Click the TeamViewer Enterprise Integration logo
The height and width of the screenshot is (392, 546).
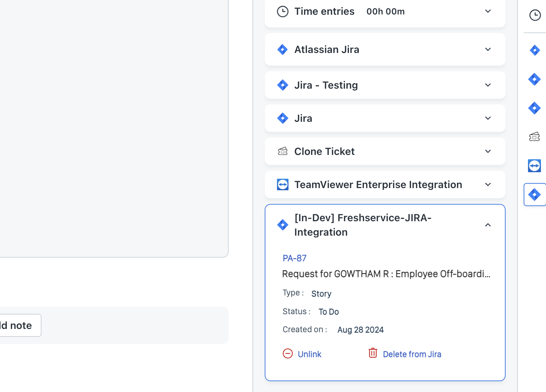click(x=283, y=184)
